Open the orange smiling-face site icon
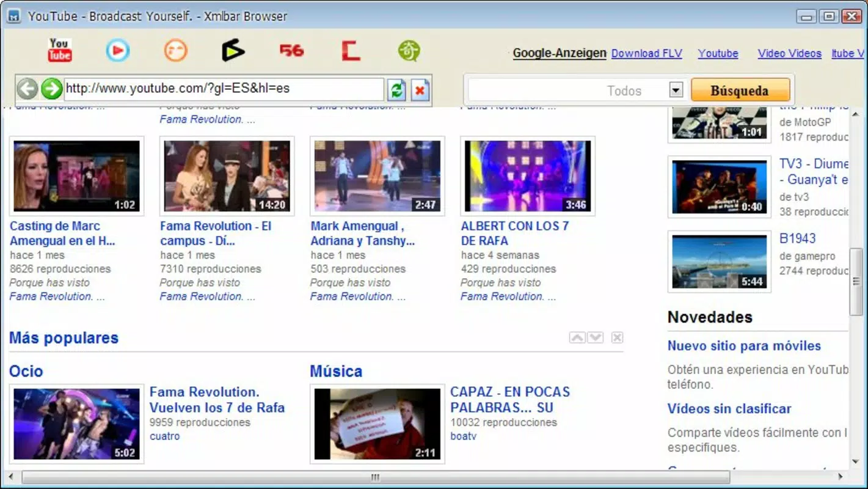 click(x=176, y=50)
